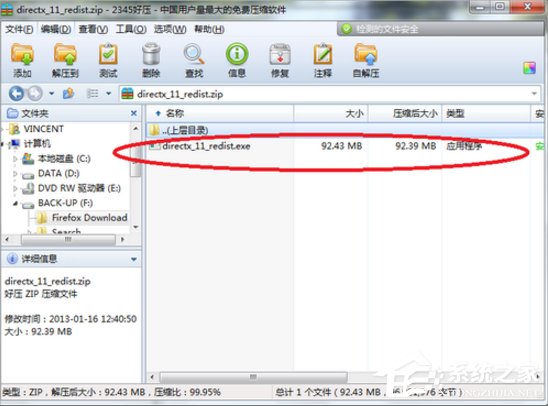This screenshot has width=548, height=406.
Task: Select VINCENT in the folder tree
Action: pos(43,129)
